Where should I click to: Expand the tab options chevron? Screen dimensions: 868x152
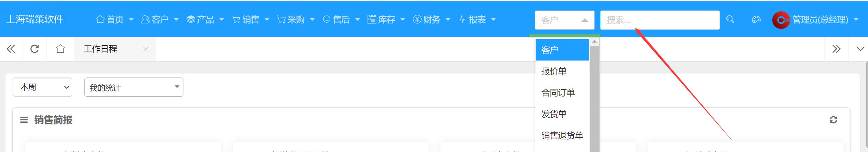point(860,49)
